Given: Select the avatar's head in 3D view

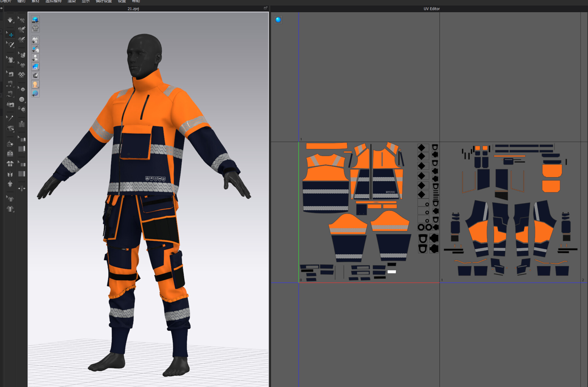Looking at the screenshot, I should tap(144, 55).
